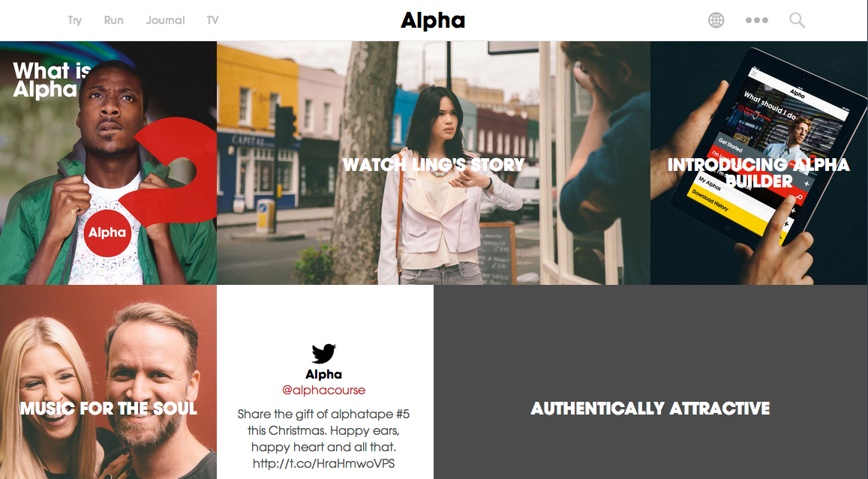Click the Alpha name above the Twitter handle
Screen dimensions: 868x479
[324, 375]
